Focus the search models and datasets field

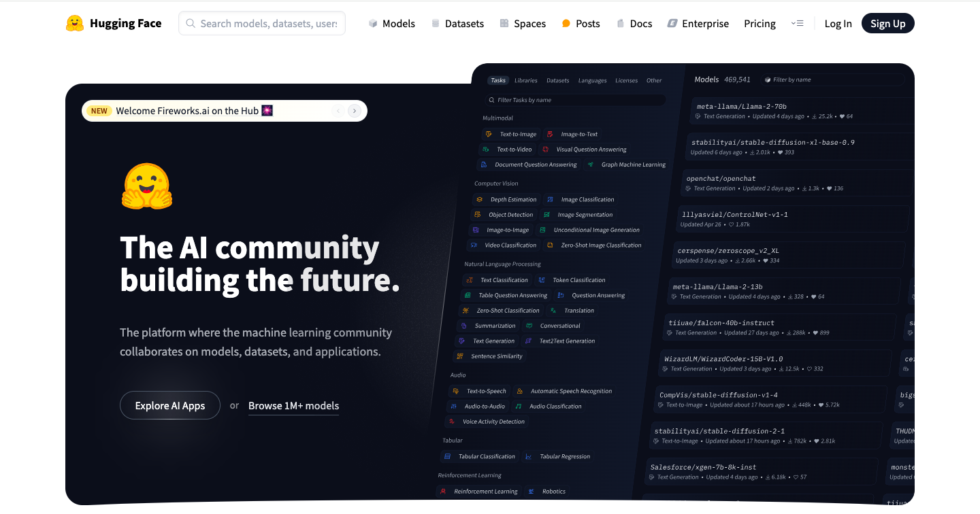click(x=268, y=23)
